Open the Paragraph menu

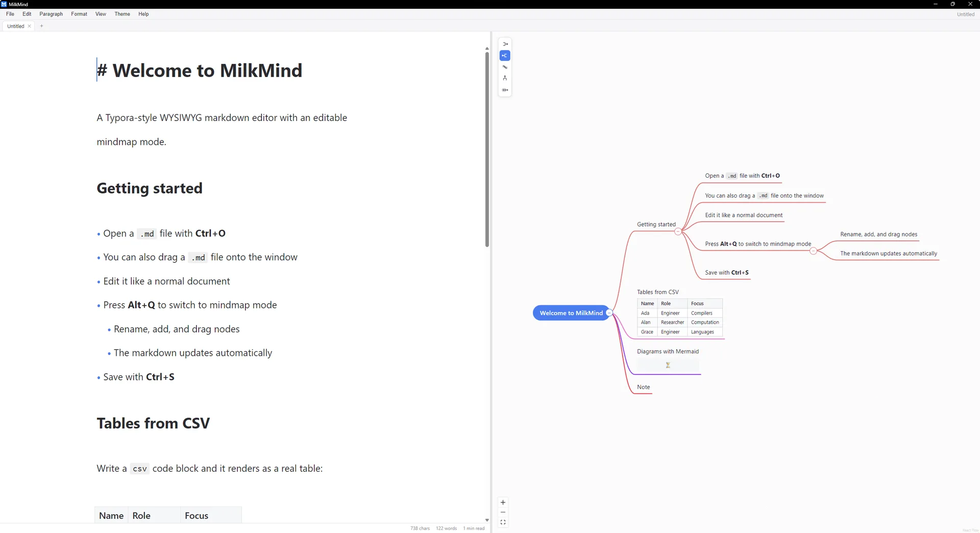click(51, 14)
